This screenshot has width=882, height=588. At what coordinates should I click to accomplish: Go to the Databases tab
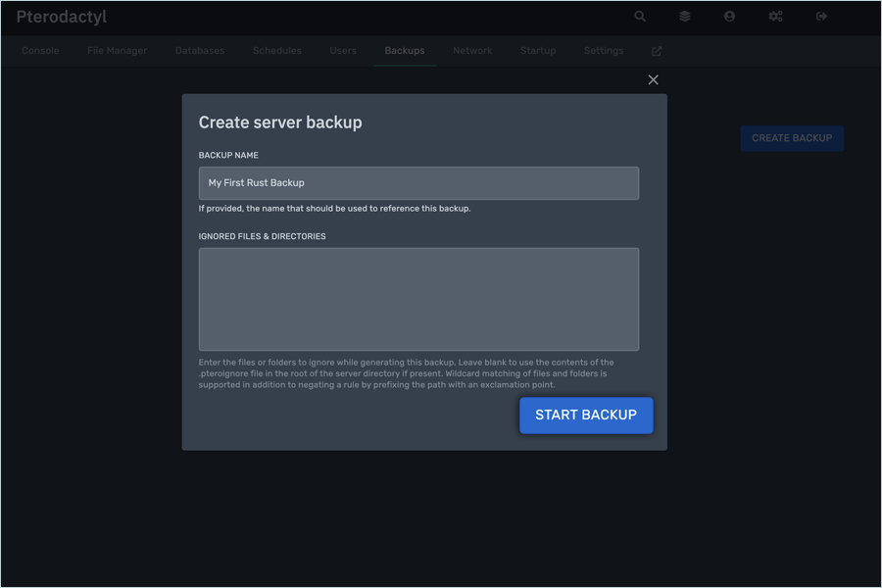tap(200, 51)
